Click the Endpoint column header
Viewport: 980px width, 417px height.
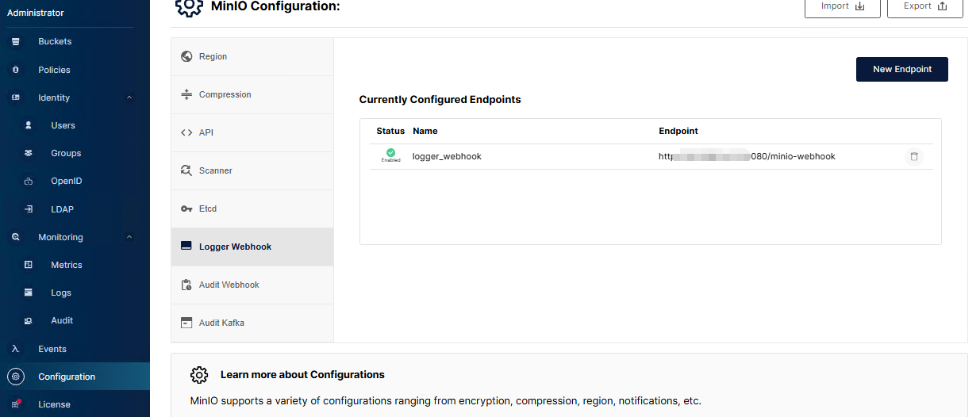click(x=678, y=131)
